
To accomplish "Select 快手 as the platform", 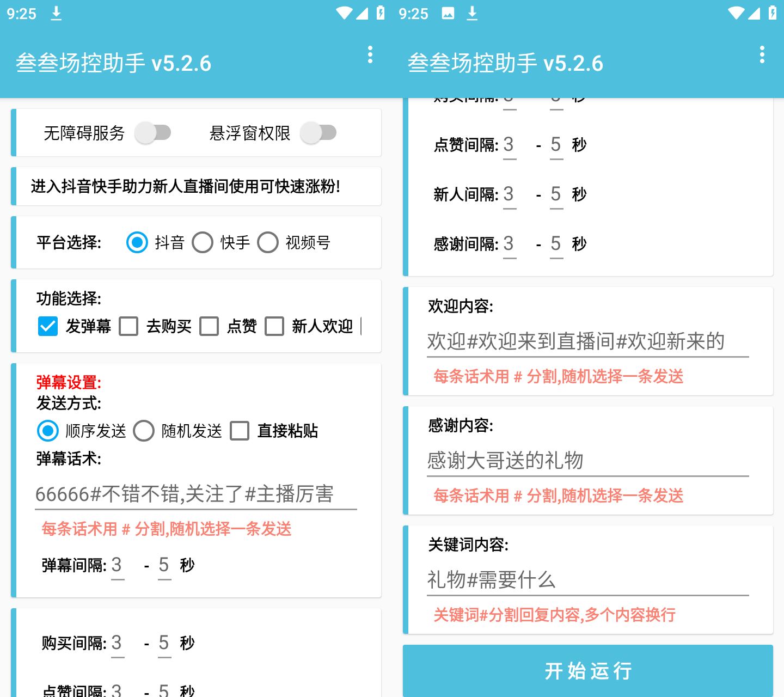I will (x=203, y=243).
